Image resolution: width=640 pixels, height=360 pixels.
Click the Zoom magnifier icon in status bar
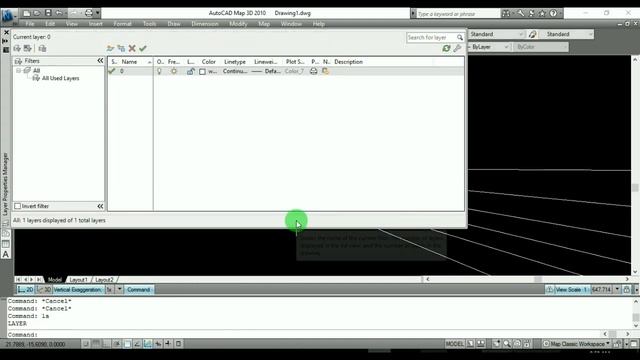[x=507, y=344]
